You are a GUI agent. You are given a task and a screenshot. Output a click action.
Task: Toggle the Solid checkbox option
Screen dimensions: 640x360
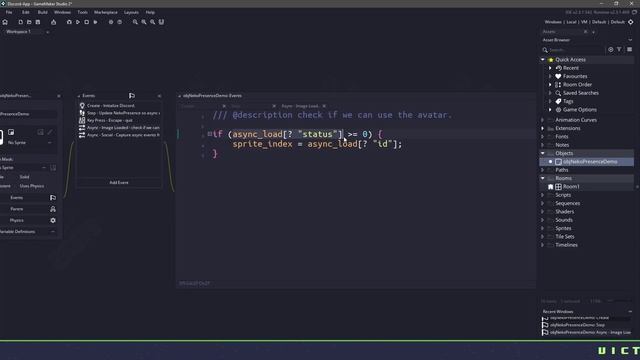pyautogui.click(x=24, y=177)
